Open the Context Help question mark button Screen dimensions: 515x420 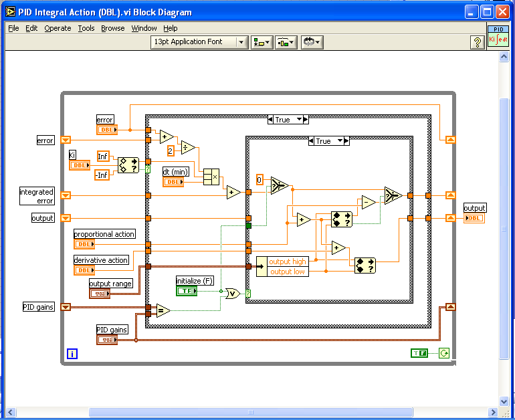point(478,43)
